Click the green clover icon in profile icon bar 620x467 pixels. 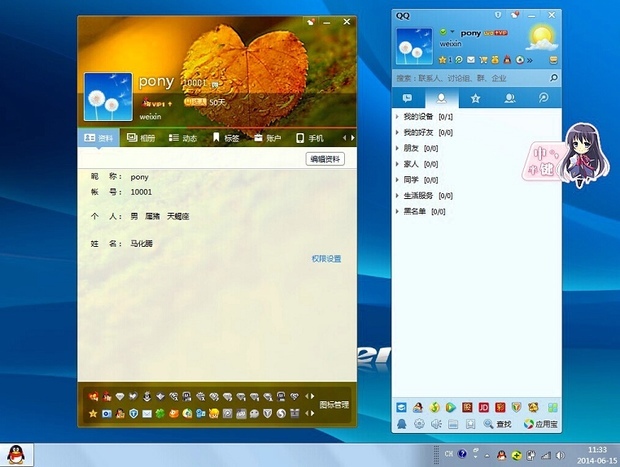tap(160, 414)
